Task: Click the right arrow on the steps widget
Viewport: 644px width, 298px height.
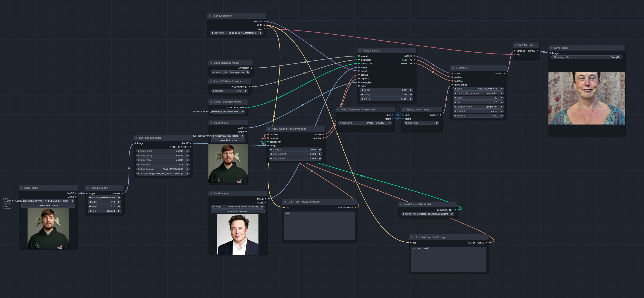Action: (x=501, y=98)
